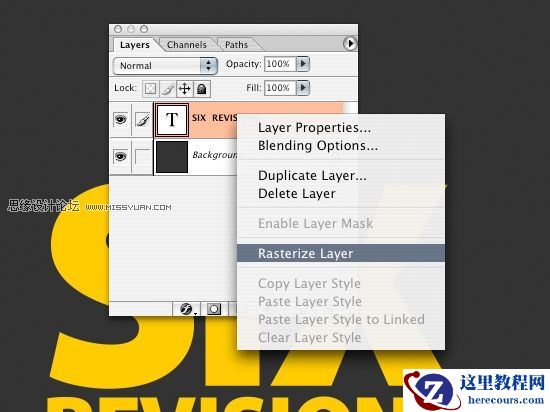This screenshot has width=550, height=412.
Task: Toggle Lock position move icon
Action: pyautogui.click(x=185, y=89)
